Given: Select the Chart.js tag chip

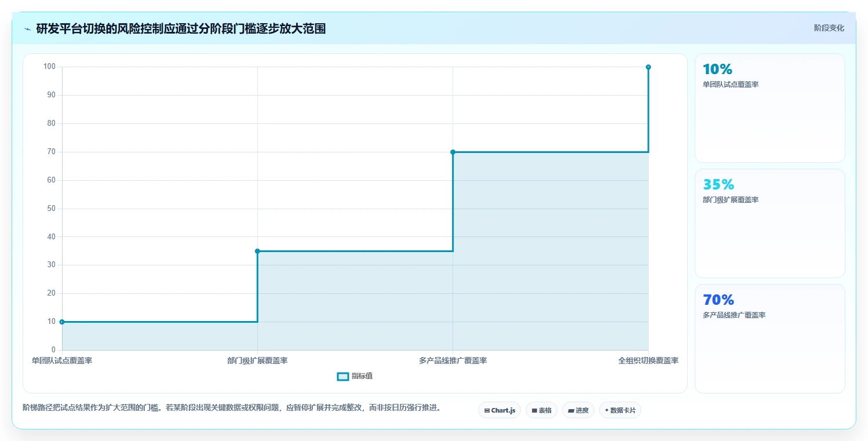Looking at the screenshot, I should click(x=499, y=410).
